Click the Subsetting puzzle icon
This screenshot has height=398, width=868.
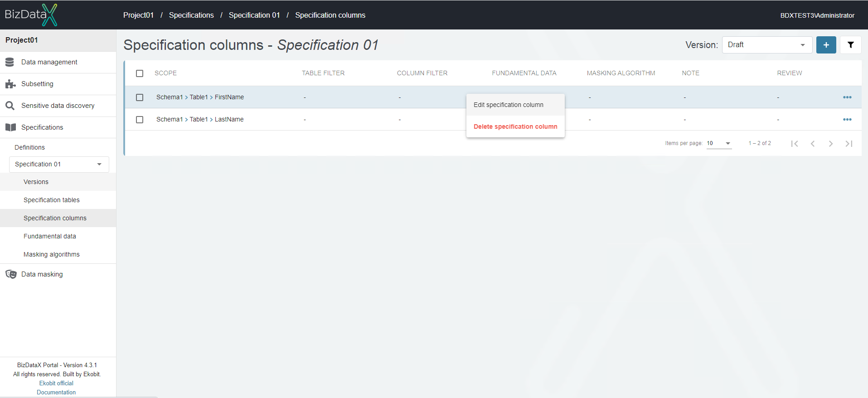coord(10,84)
